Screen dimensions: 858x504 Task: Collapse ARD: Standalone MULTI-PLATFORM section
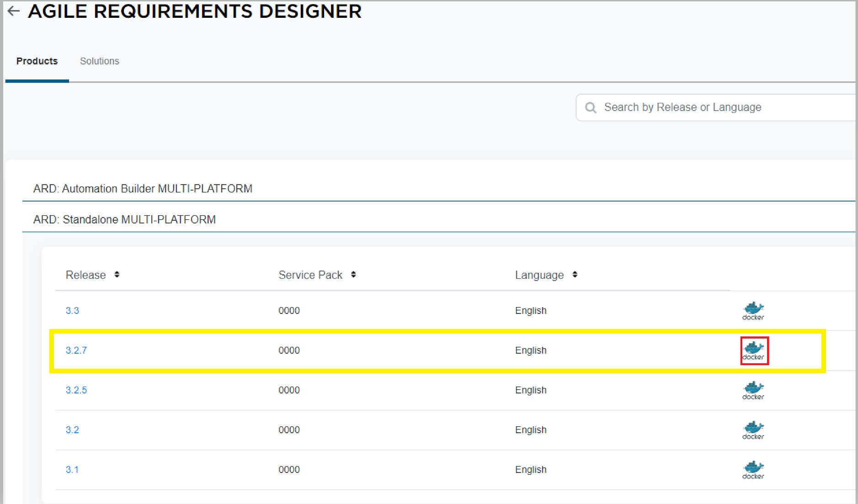pyautogui.click(x=124, y=220)
